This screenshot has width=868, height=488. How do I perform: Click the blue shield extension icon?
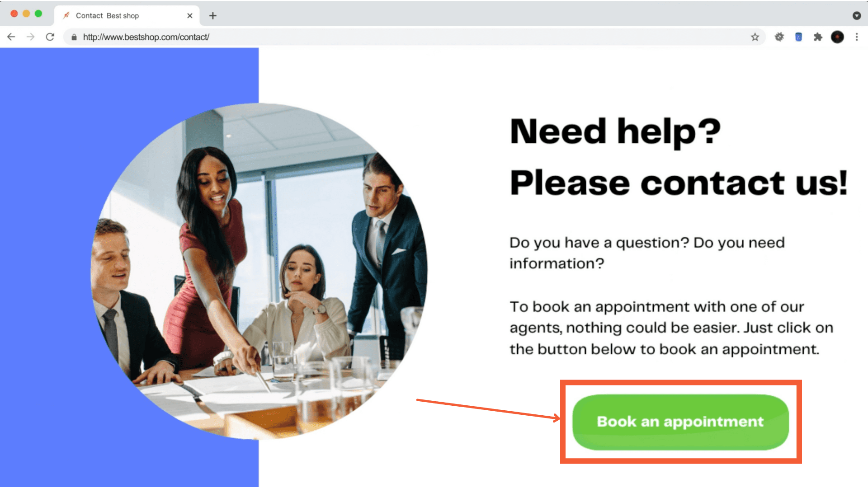click(799, 37)
